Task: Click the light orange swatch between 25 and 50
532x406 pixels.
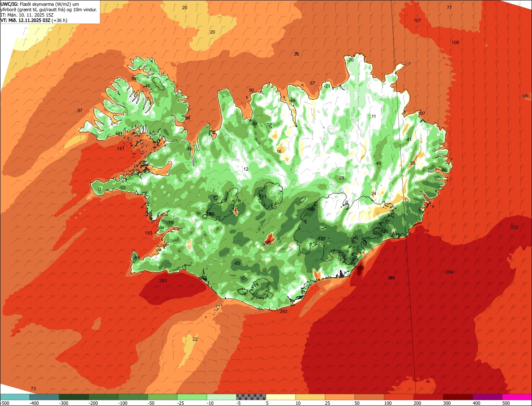Action: point(340,397)
